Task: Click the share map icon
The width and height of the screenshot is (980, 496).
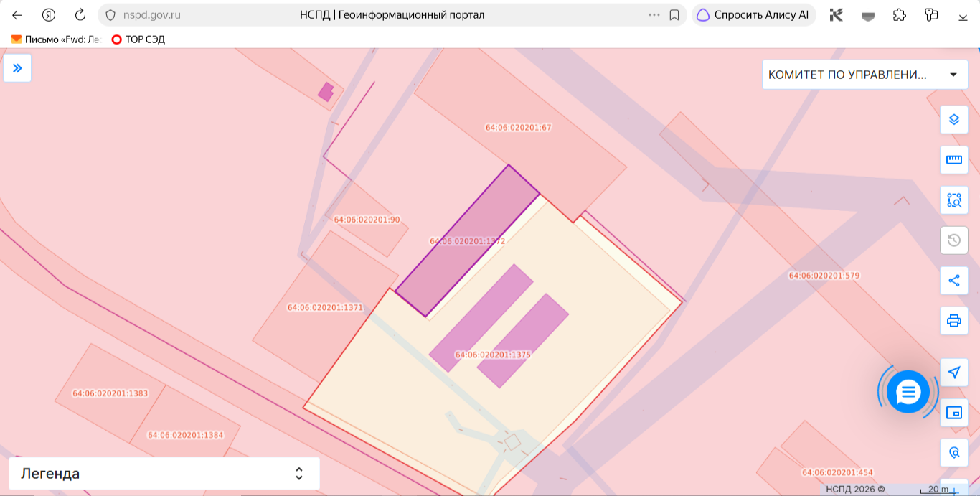Action: pyautogui.click(x=954, y=281)
